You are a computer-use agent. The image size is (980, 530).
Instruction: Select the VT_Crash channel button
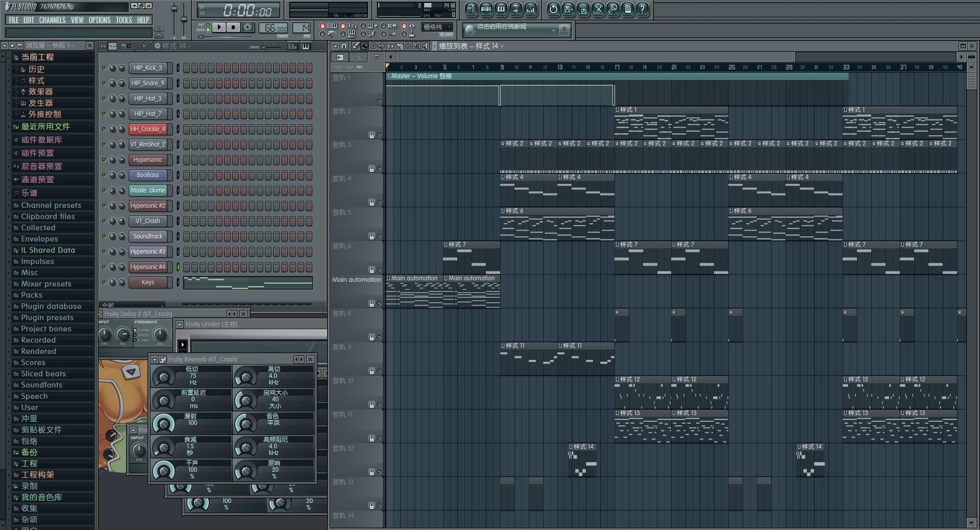(x=148, y=221)
